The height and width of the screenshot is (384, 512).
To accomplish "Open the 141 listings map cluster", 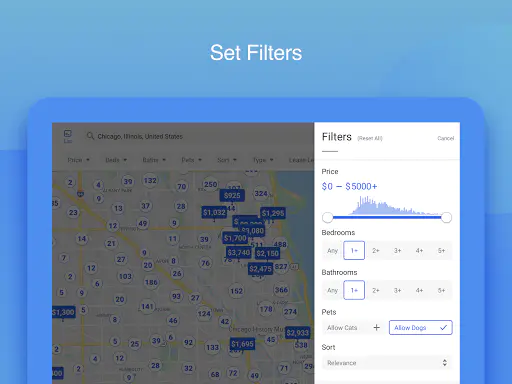I will click(147, 306).
